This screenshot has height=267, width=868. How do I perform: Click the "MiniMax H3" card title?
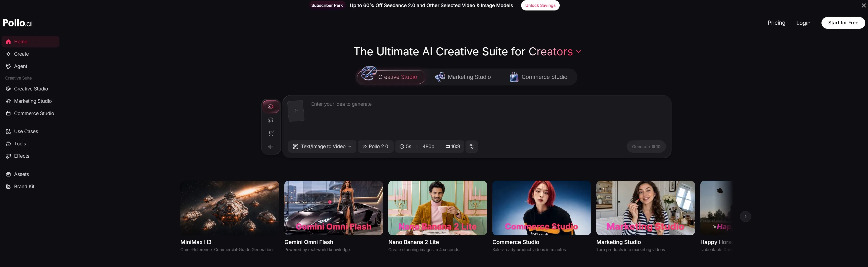coord(196,242)
